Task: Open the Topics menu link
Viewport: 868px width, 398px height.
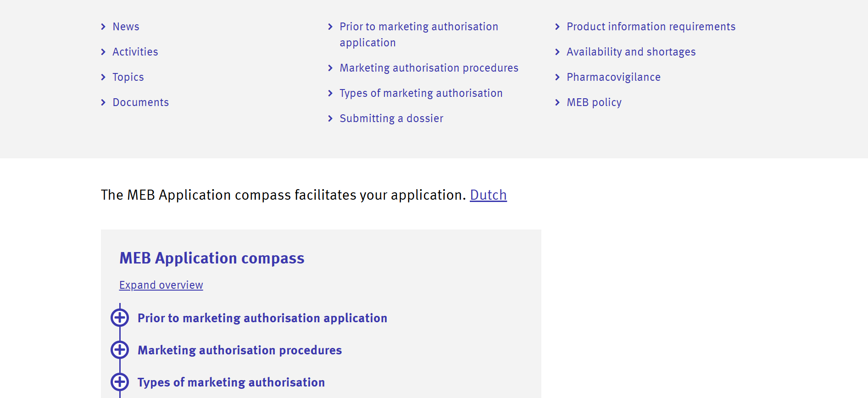Action: [128, 77]
